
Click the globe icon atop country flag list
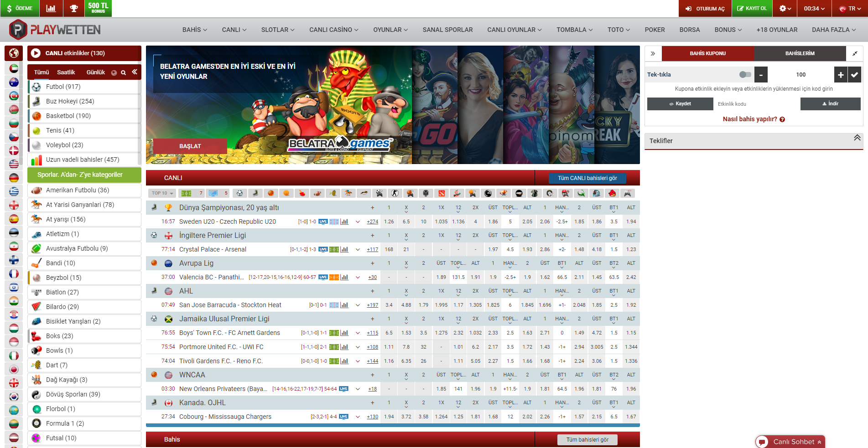pos(14,53)
